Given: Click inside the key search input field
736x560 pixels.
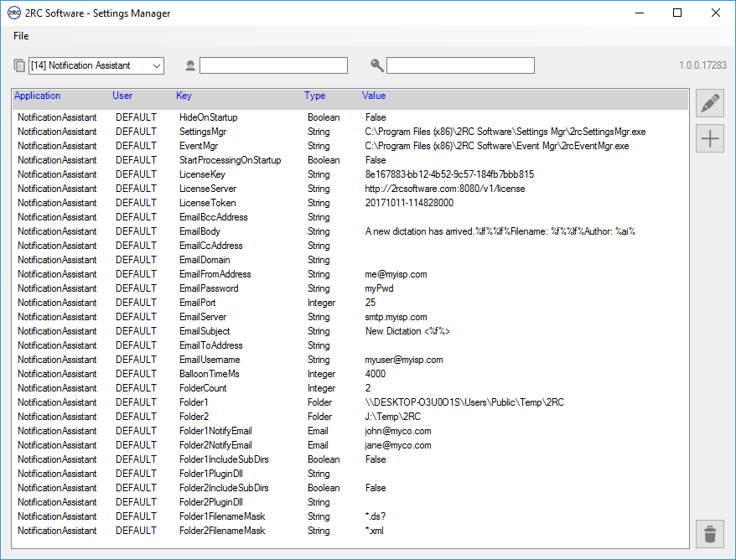Looking at the screenshot, I should 461,65.
